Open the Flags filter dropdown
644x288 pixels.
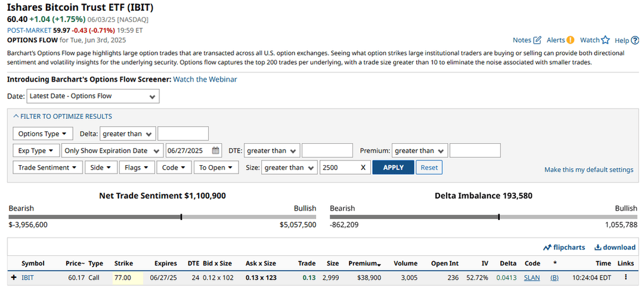pos(137,168)
